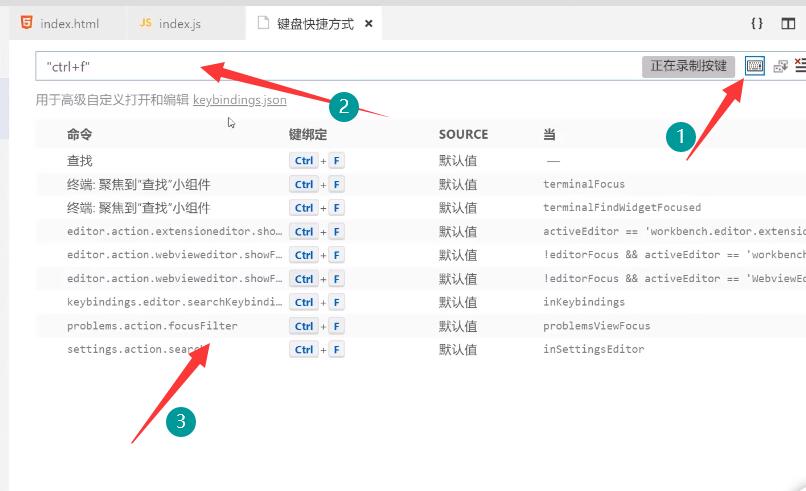
Task: Toggle the record keys keyboard icon
Action: click(755, 66)
